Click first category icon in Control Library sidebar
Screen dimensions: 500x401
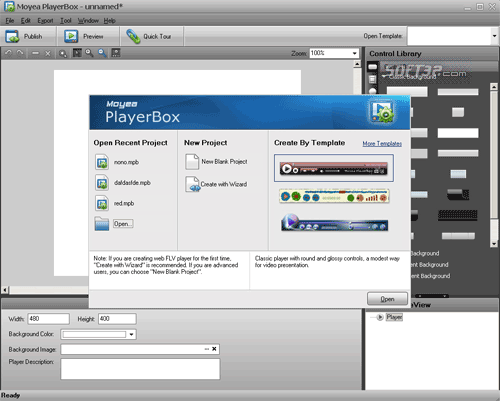pos(372,67)
